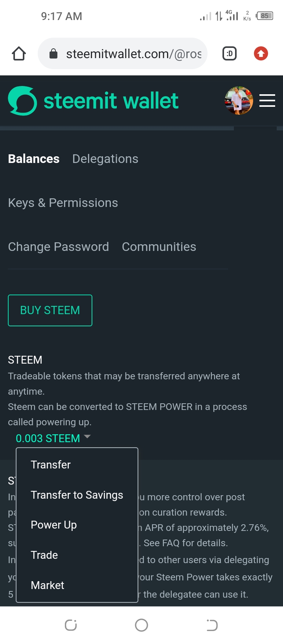The image size is (283, 644).
Task: Tap the Android back navigation icon
Action: point(212,625)
